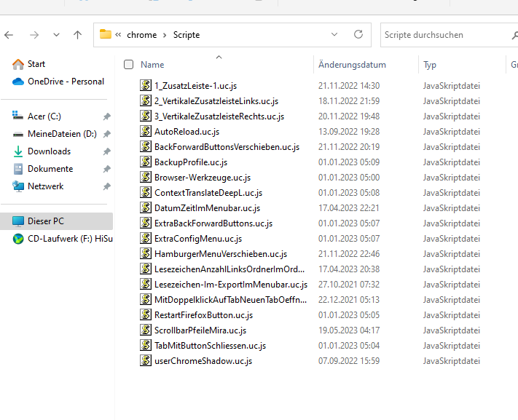Select file name LesezeichenAnzahlLinksOrdnerImOrd...

point(229,269)
